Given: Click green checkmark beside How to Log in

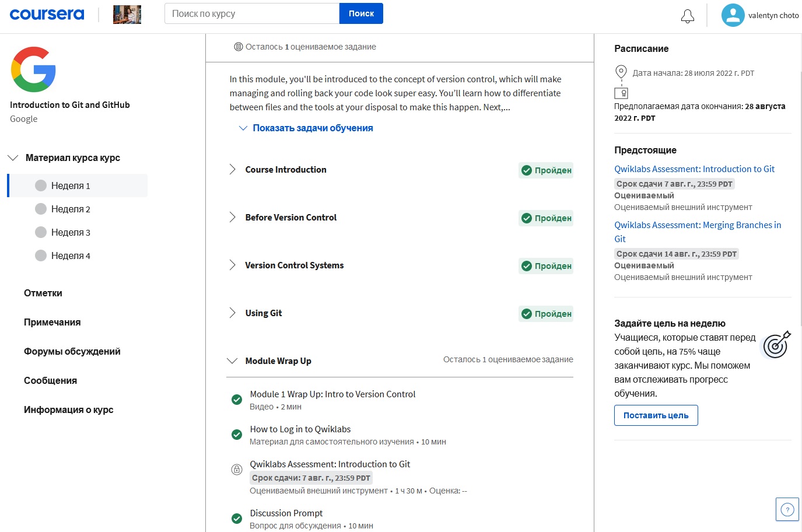Looking at the screenshot, I should [237, 435].
